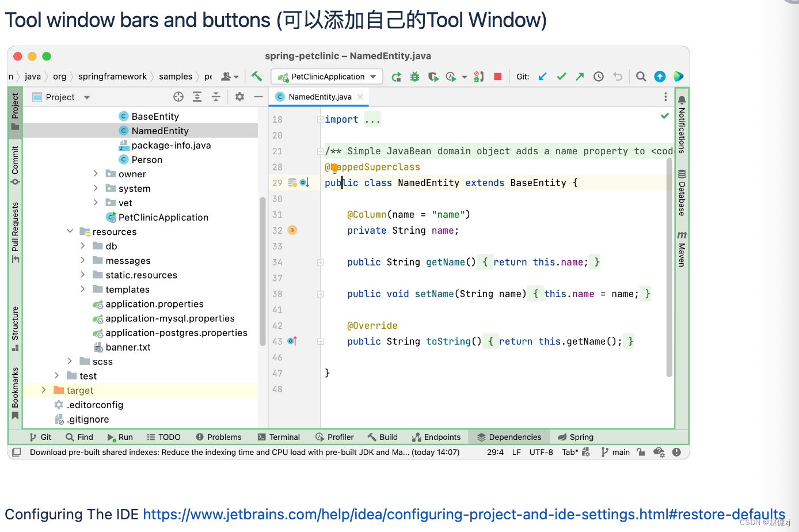Toggle the tool window bars icon in the status bar

[x=17, y=453]
